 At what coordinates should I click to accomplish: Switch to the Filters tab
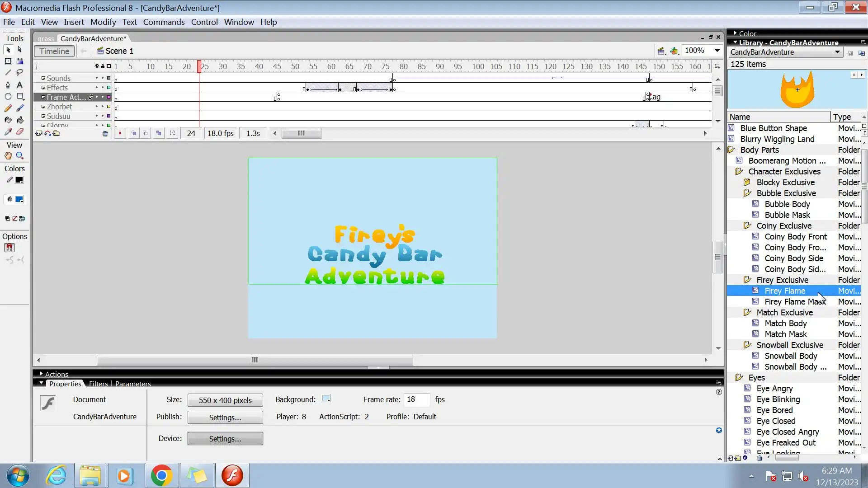pos(98,384)
